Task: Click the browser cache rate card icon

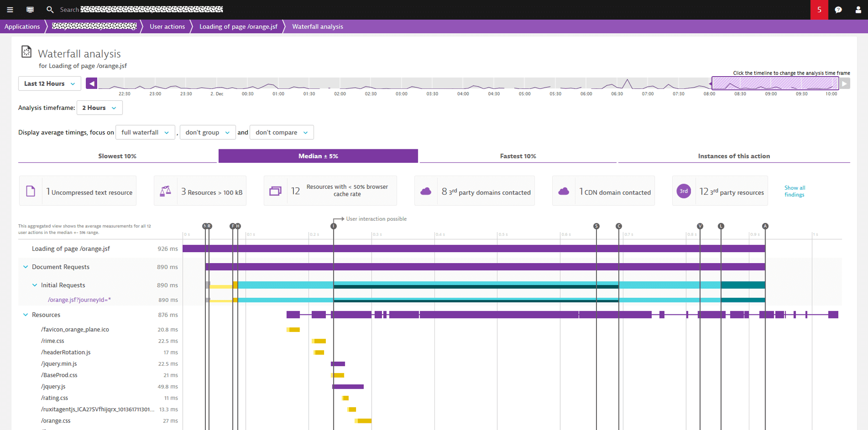Action: point(275,190)
